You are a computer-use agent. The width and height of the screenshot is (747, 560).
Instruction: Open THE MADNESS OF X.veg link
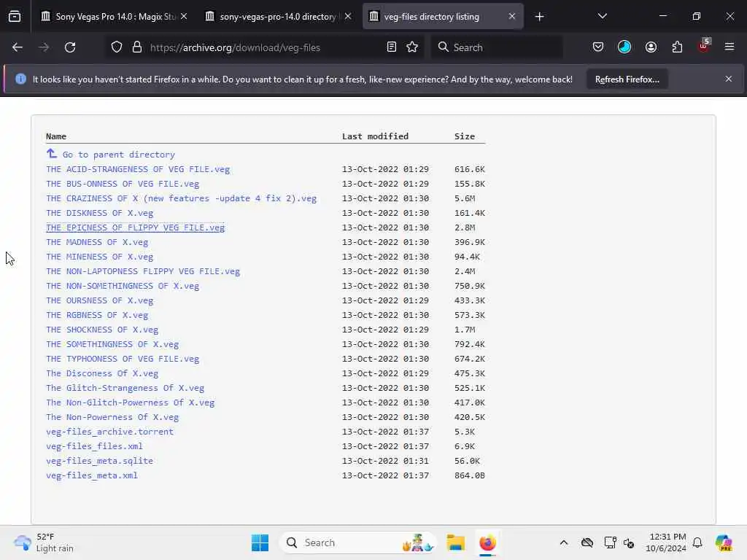coord(97,242)
